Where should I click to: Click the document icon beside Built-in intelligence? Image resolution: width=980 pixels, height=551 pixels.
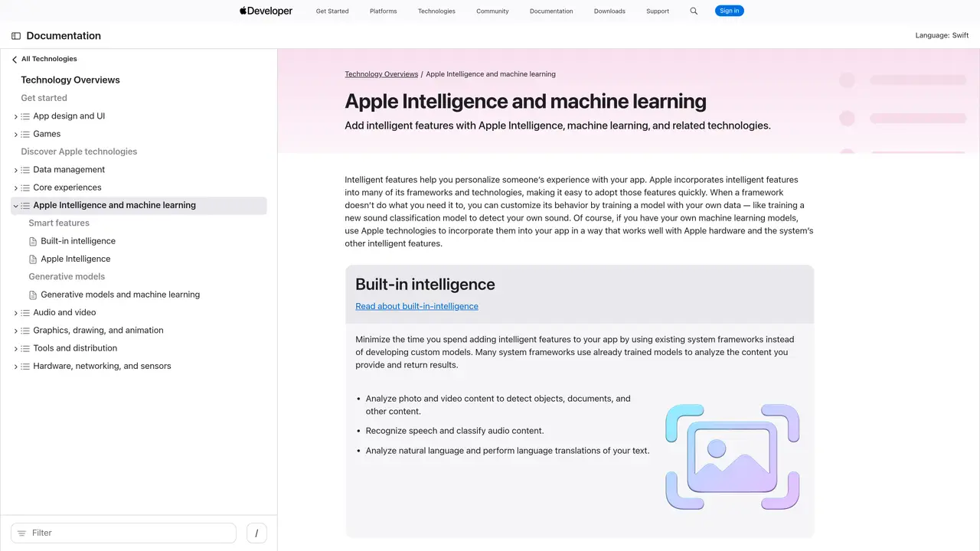pyautogui.click(x=33, y=242)
